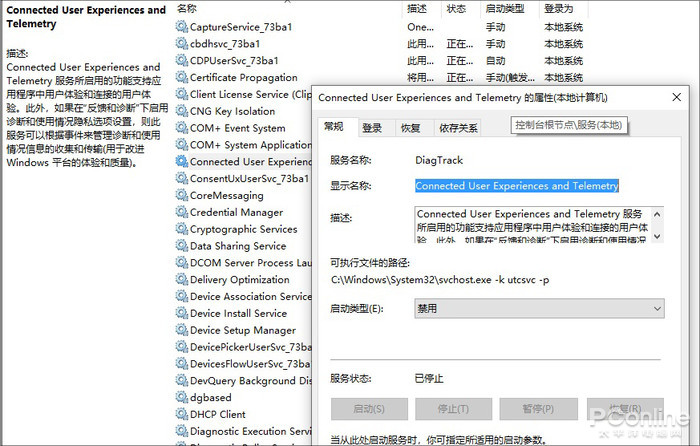Click the Delivery Optimization gear icon
Viewport: 700px width, 446px height.
point(182,279)
